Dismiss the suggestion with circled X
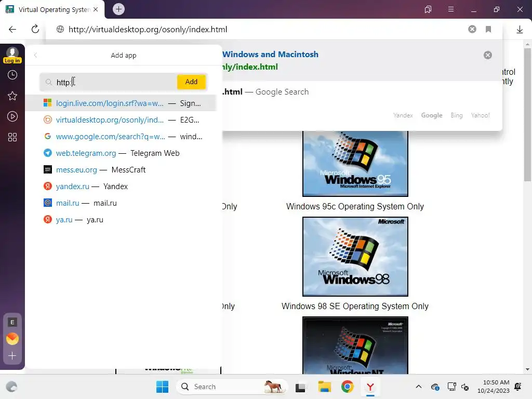Image resolution: width=532 pixels, height=399 pixels. [487, 55]
